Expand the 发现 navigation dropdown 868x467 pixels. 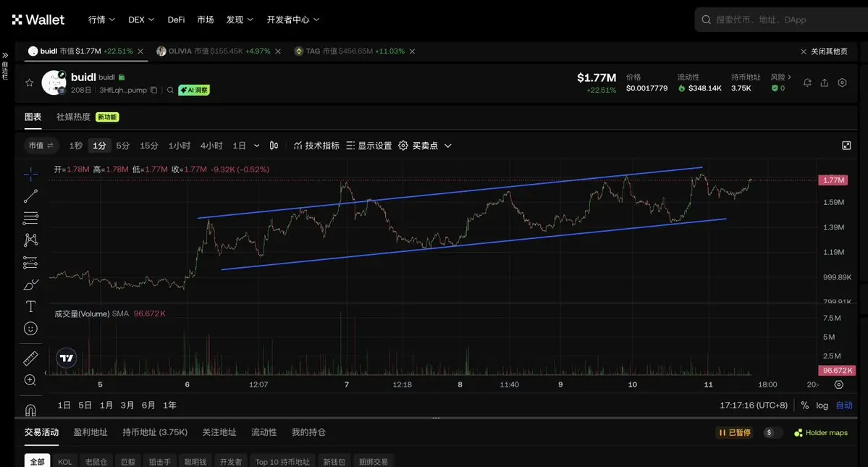[x=240, y=20]
